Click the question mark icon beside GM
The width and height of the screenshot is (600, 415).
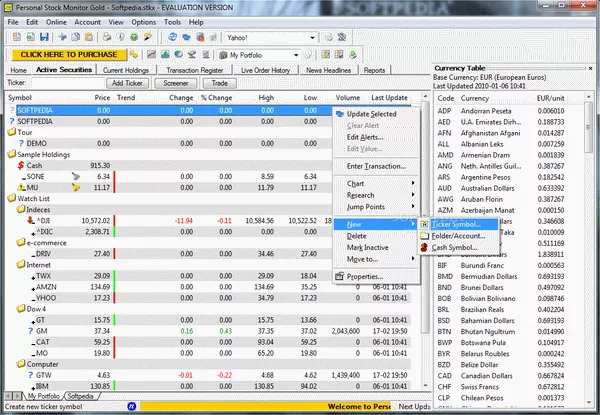point(31,331)
